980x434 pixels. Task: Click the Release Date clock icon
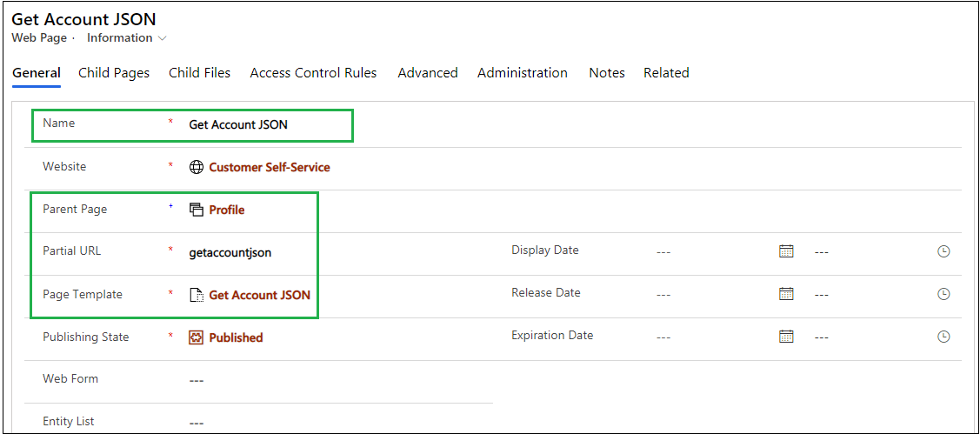click(x=943, y=294)
